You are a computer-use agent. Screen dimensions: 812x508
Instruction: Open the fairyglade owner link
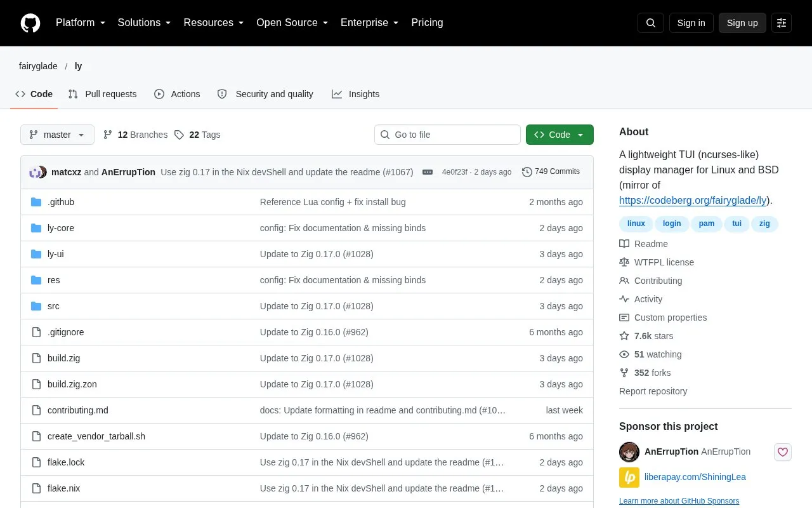tap(38, 66)
